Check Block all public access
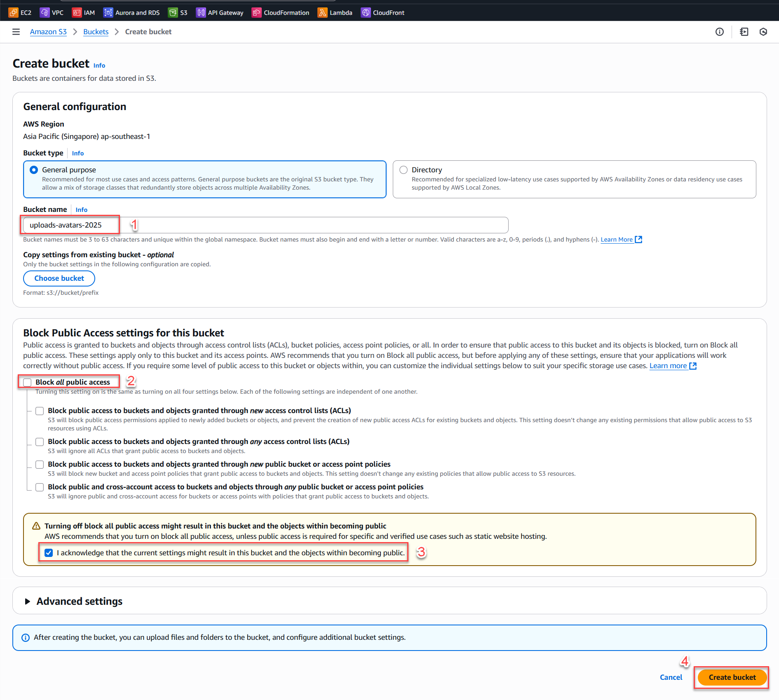 tap(27, 382)
